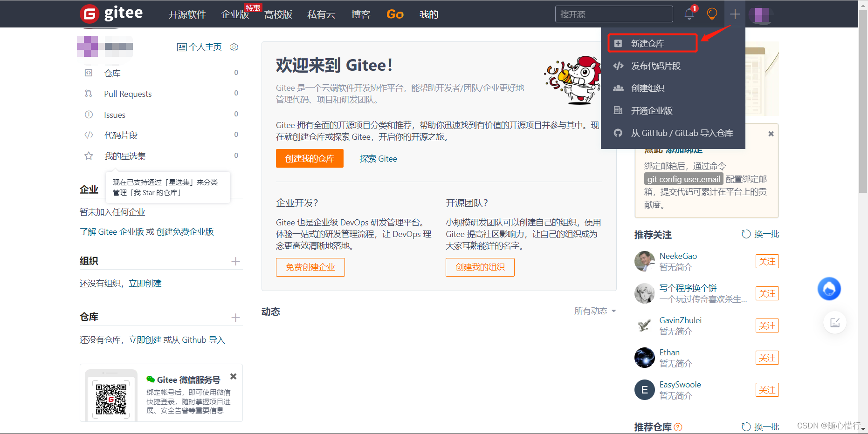868x434 pixels.
Task: Click the 创建我的仓库 button
Action: pyautogui.click(x=310, y=158)
